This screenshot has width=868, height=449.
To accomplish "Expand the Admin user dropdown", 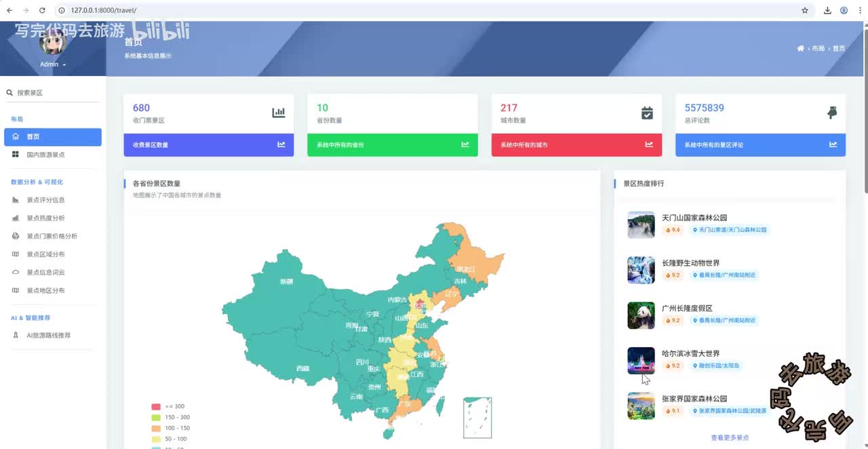I will click(x=53, y=64).
